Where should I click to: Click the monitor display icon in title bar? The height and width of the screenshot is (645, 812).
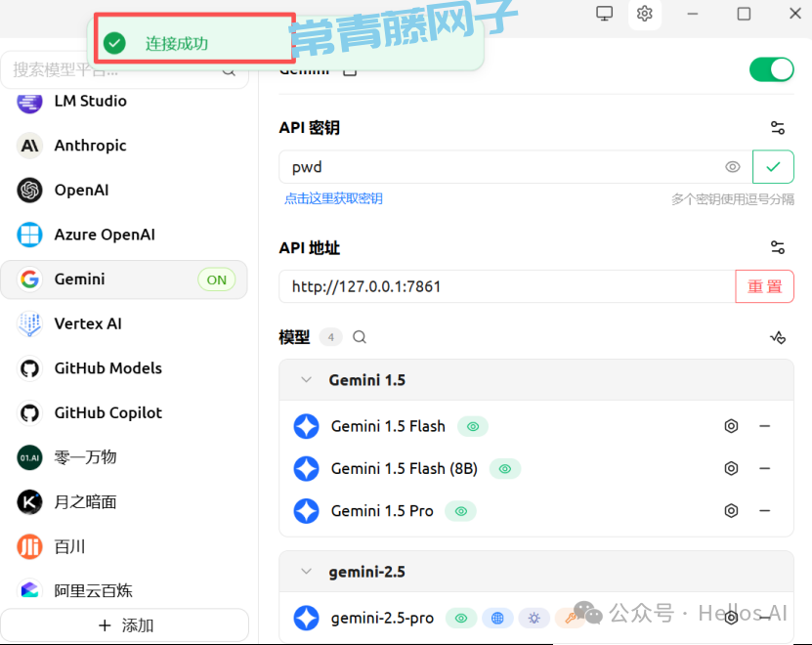coord(605,14)
